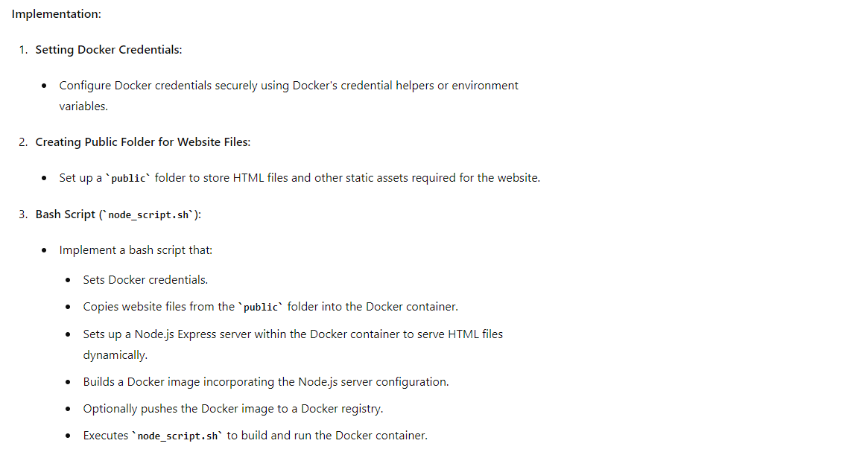Click list number 2 marker

(22, 141)
